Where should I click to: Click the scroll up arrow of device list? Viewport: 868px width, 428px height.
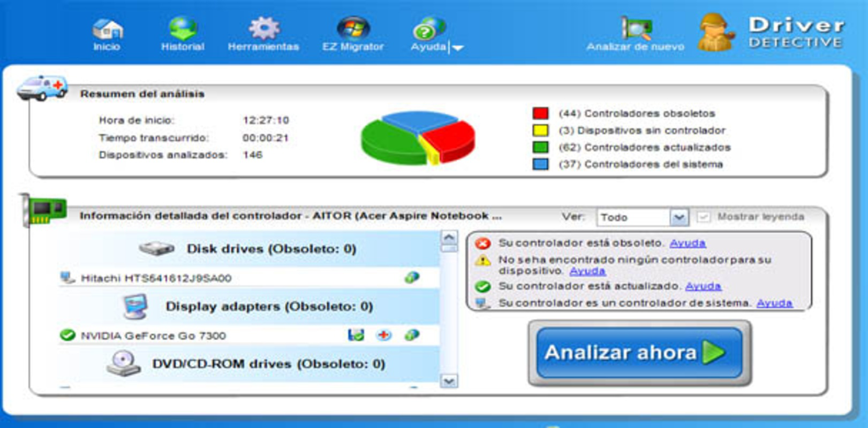tap(449, 237)
